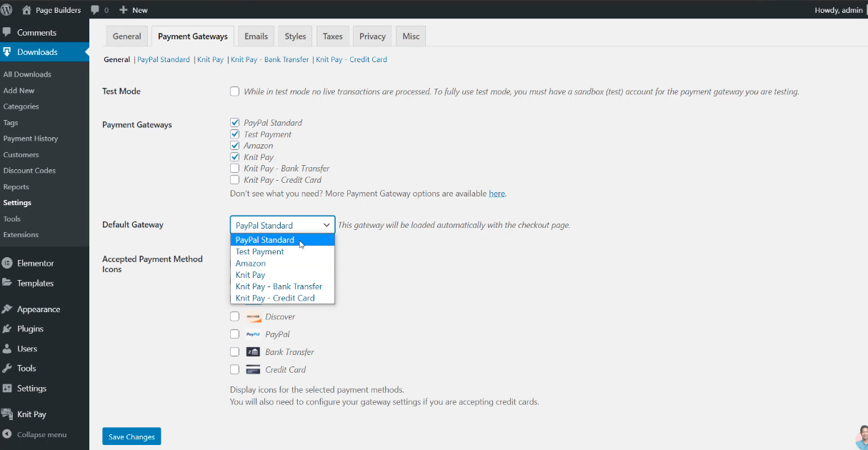The height and width of the screenshot is (450, 868).
Task: Collapse the admin menu using arrow icon
Action: coord(7,434)
